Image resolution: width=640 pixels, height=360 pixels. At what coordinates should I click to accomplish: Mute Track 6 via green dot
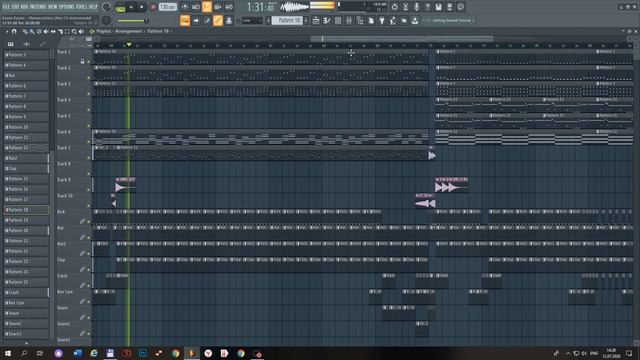[x=89, y=142]
